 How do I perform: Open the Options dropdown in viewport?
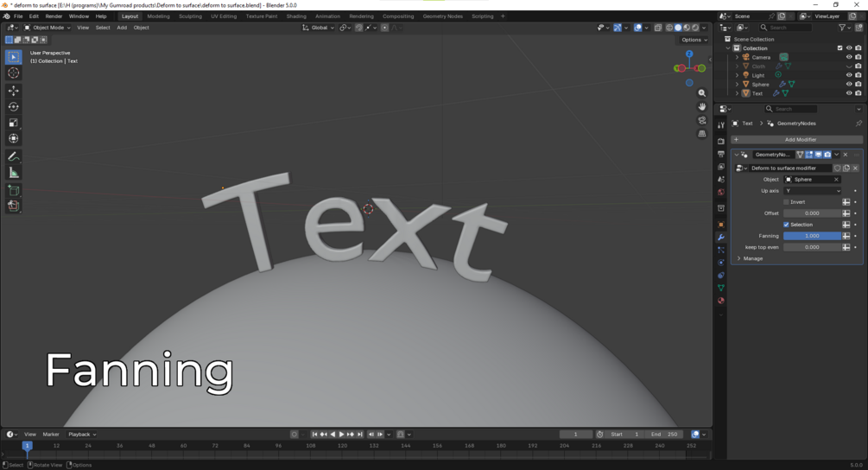(x=694, y=40)
